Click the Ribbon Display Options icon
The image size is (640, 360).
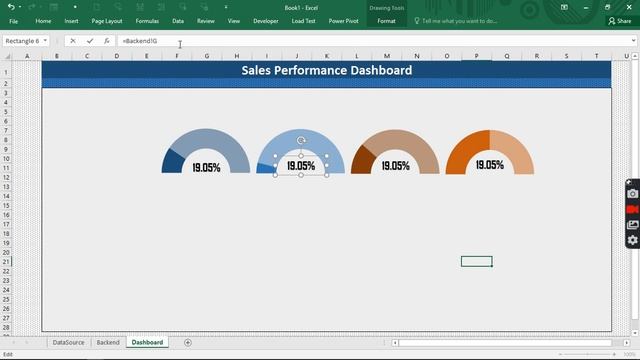(x=564, y=7)
